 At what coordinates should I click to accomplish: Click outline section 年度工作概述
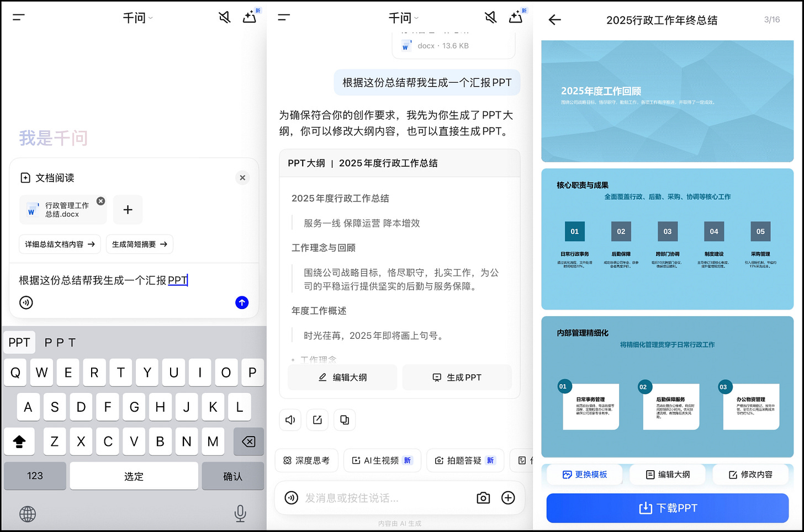click(319, 311)
